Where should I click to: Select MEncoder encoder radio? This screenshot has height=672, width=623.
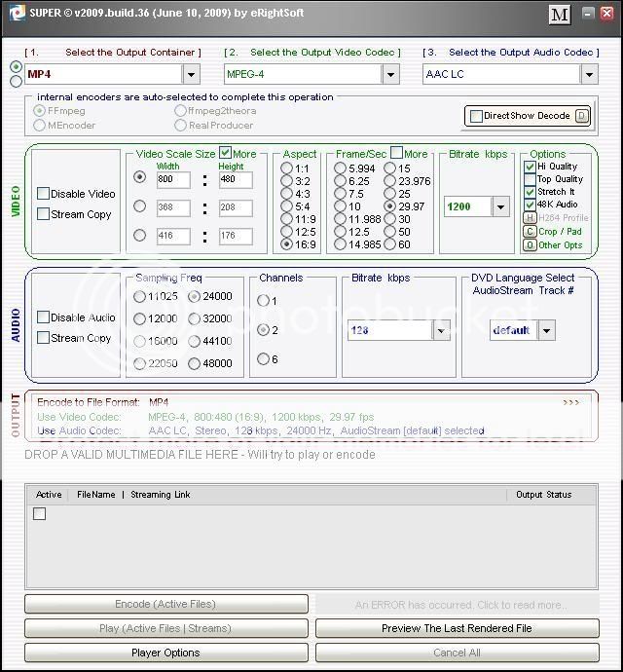pos(39,125)
